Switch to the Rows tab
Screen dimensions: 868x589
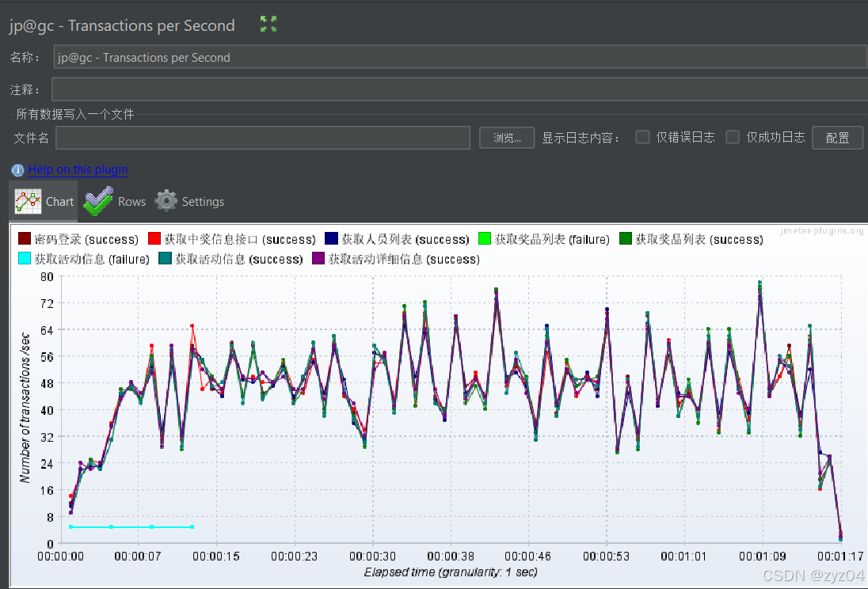pos(115,202)
